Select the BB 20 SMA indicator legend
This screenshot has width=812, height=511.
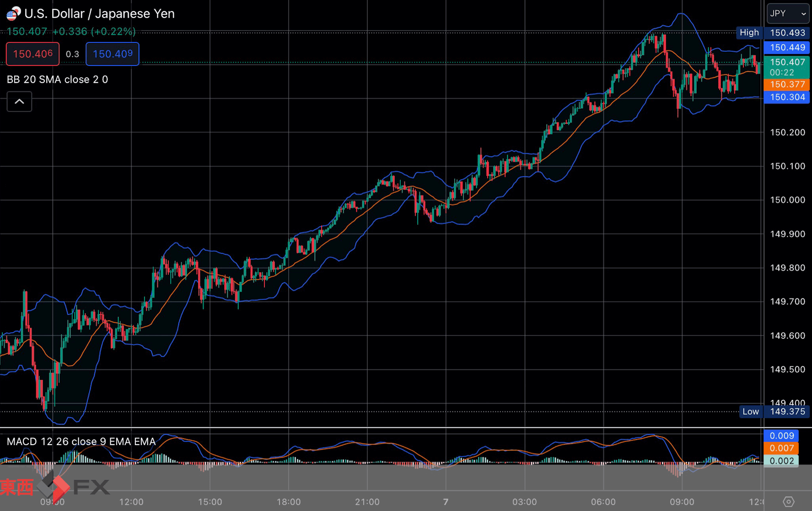coord(57,80)
